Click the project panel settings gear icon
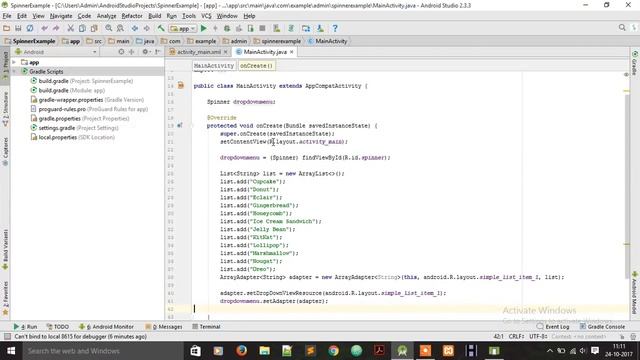 tap(145, 52)
